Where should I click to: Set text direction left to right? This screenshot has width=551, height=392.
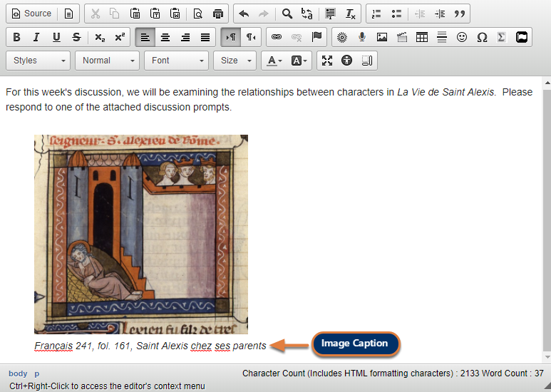tap(231, 37)
